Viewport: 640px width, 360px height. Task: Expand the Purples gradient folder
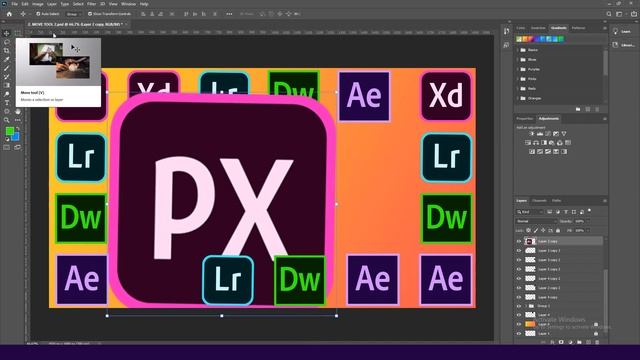tap(518, 69)
